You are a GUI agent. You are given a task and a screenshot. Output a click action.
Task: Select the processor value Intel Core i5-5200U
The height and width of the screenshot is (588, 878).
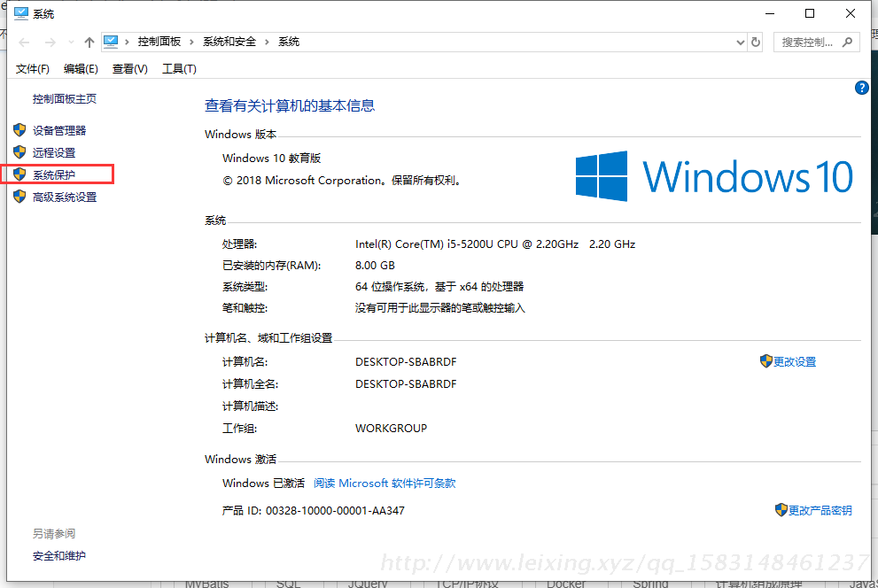click(495, 244)
